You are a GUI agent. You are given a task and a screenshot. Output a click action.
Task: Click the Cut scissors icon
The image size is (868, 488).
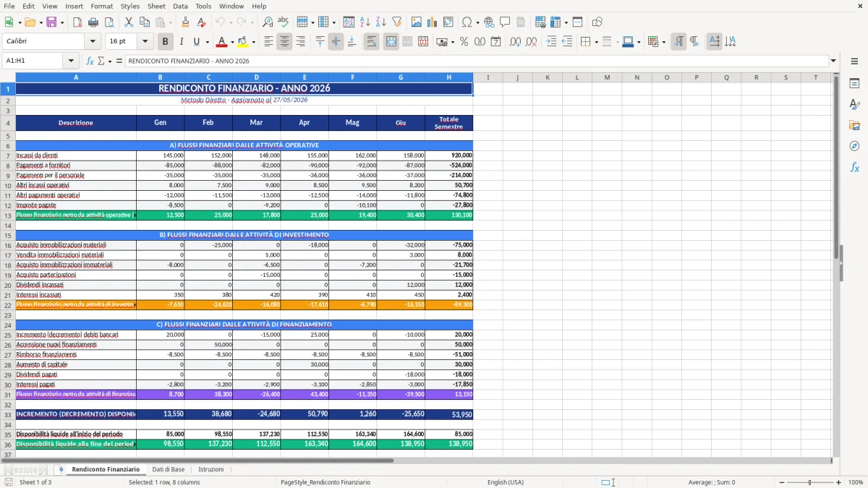tap(128, 22)
